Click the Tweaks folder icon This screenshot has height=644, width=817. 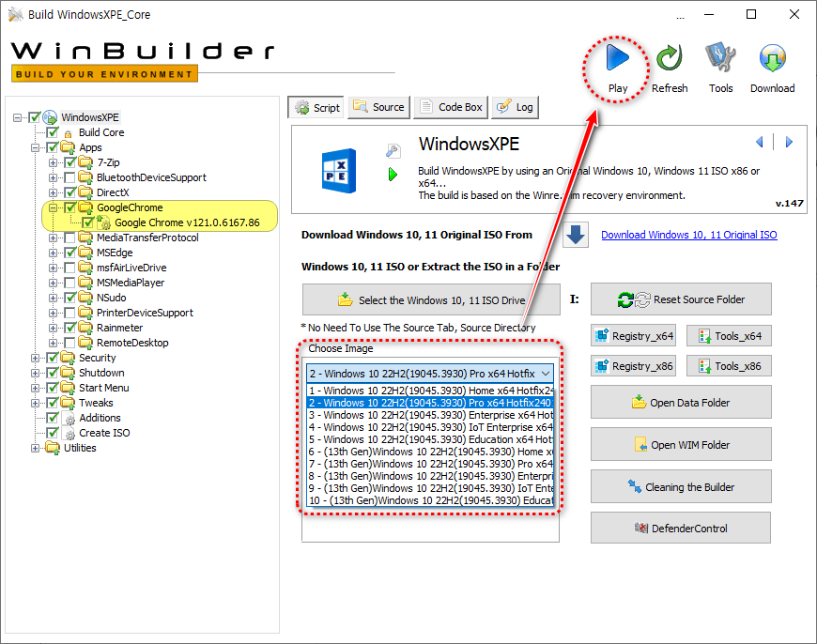[x=68, y=403]
